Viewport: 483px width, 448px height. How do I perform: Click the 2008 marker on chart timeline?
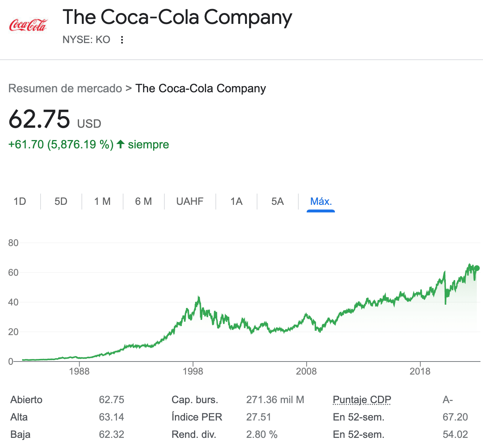tap(306, 371)
